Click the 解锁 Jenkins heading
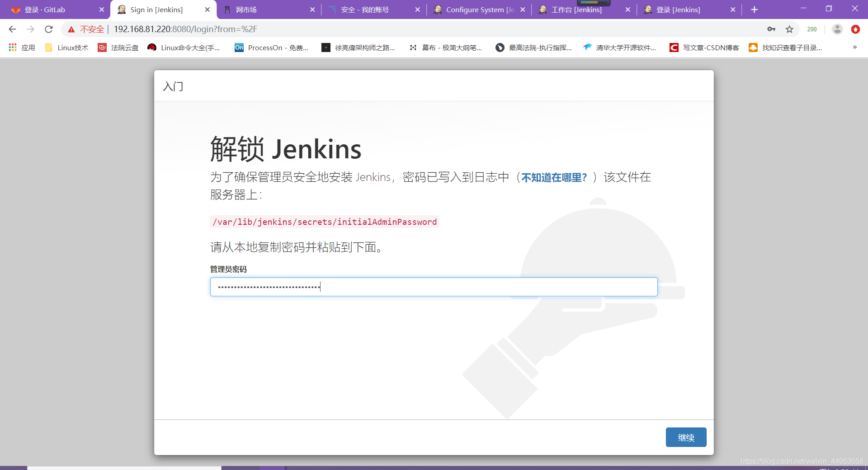The height and width of the screenshot is (470, 868). [x=286, y=149]
